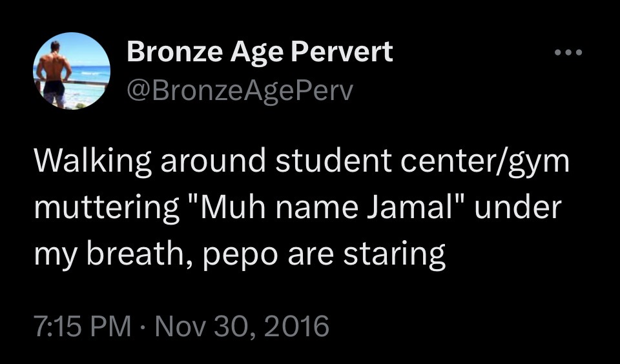Image resolution: width=620 pixels, height=364 pixels.
Task: Click the dot separator between time and date
Action: (x=143, y=327)
